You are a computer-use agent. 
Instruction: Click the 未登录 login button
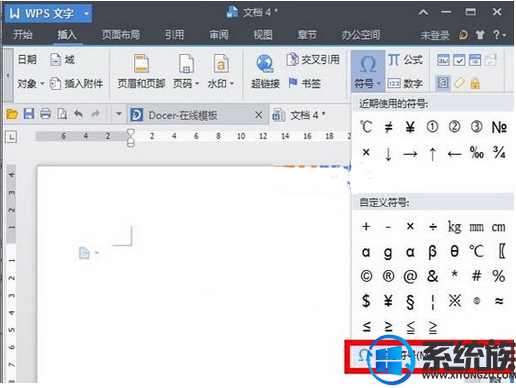tap(435, 35)
